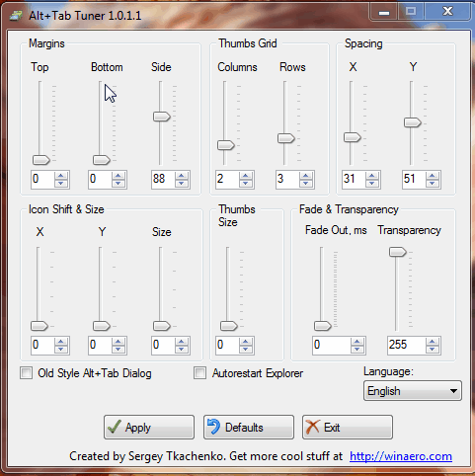Click the Margins Bottom value field
The height and width of the screenshot is (476, 475).
100,180
